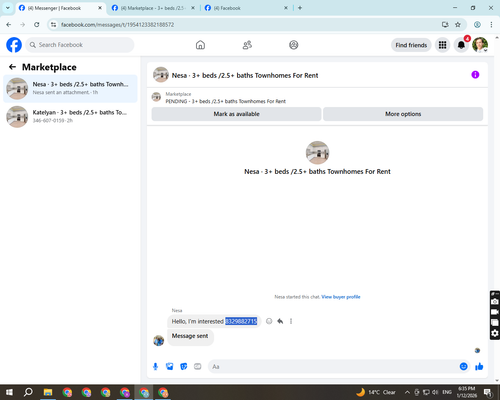Navigate back in browser
Screen dimensions: 500x400
click(x=9, y=25)
